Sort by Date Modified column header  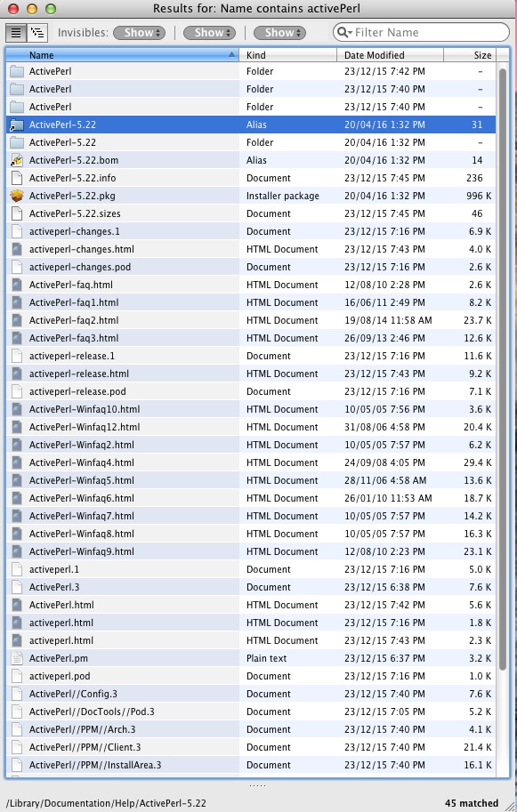pos(391,55)
